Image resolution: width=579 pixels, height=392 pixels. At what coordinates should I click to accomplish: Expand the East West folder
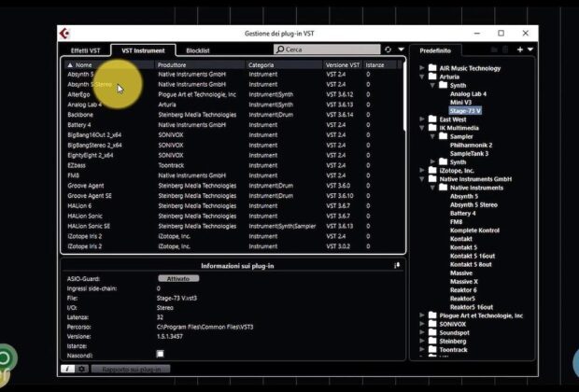[x=422, y=119]
